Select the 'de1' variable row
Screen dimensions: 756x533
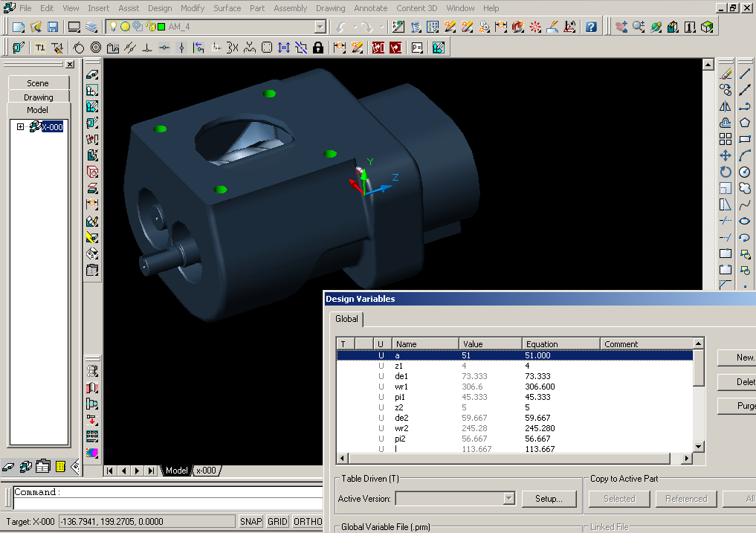[x=515, y=376]
